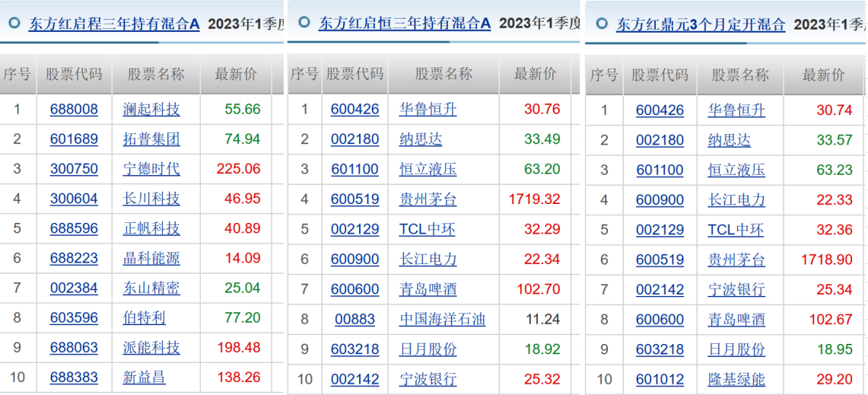Open TCL中环 in the 东方红启恒 table
868x395 pixels.
(428, 229)
